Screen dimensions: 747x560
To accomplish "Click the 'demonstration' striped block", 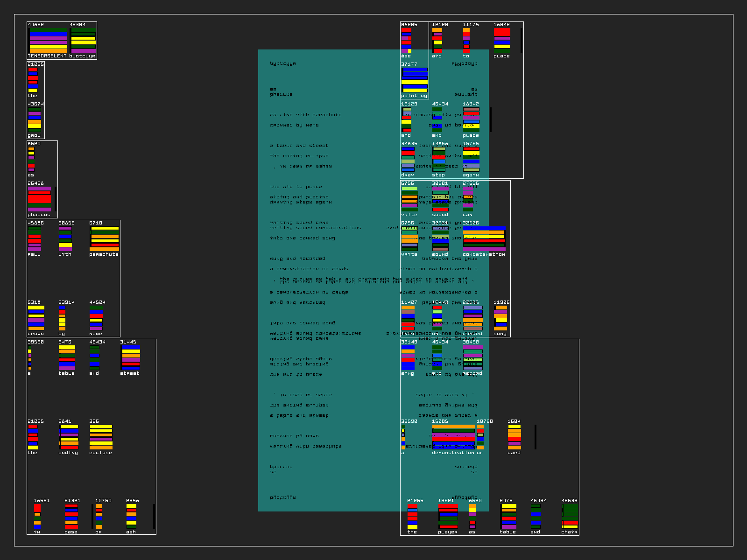I will pos(453,437).
